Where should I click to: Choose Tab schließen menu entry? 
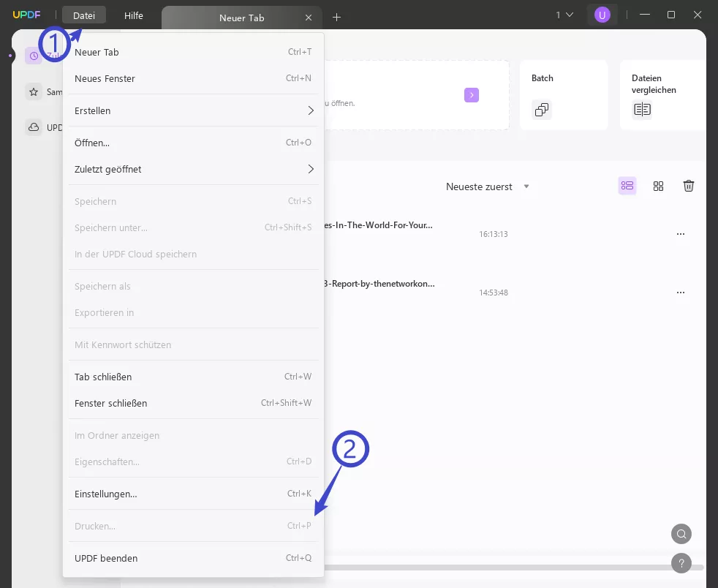(193, 377)
